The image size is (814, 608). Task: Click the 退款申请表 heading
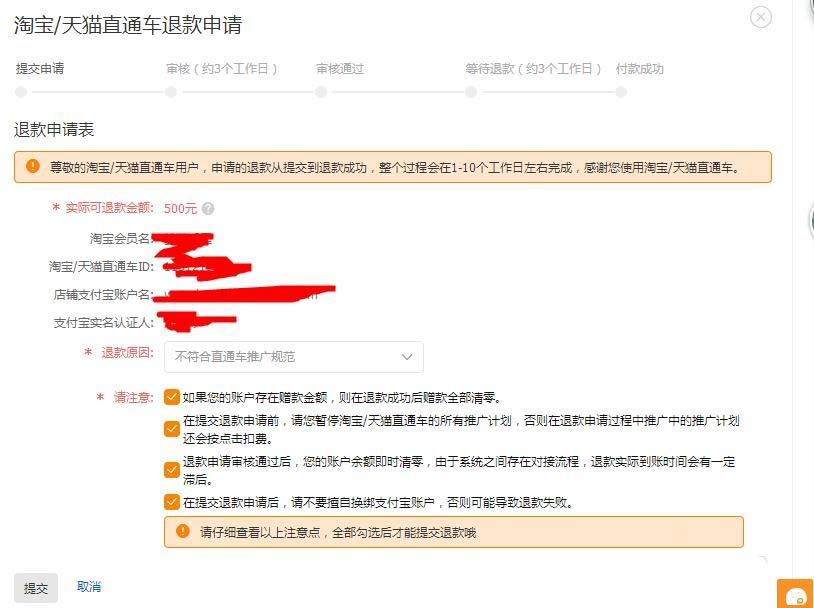click(54, 129)
